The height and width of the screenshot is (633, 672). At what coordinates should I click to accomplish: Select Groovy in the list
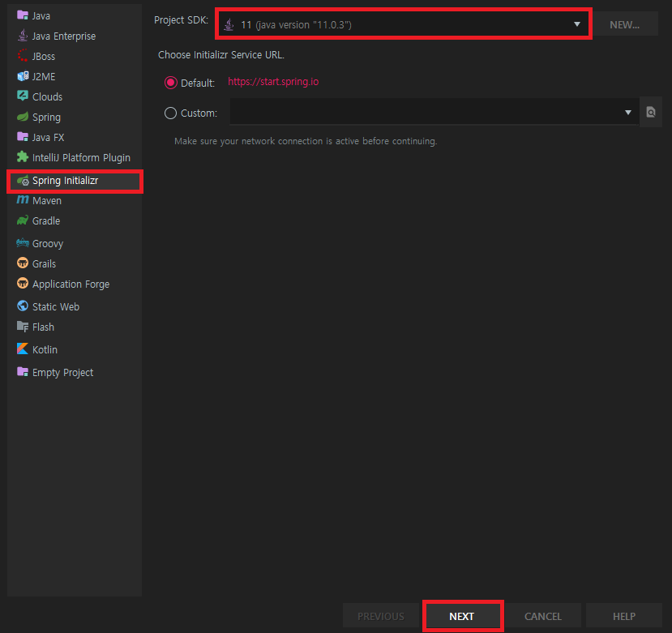pos(75,243)
